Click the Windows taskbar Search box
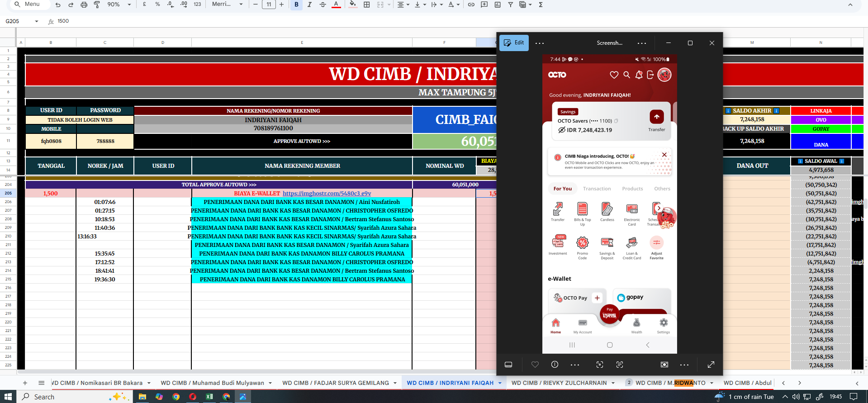The image size is (868, 403). click(x=44, y=397)
